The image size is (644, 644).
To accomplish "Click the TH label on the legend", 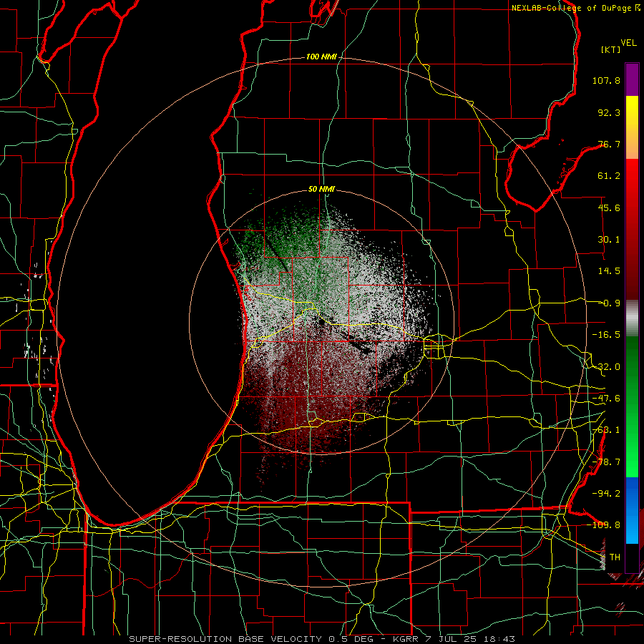I will 615,557.
